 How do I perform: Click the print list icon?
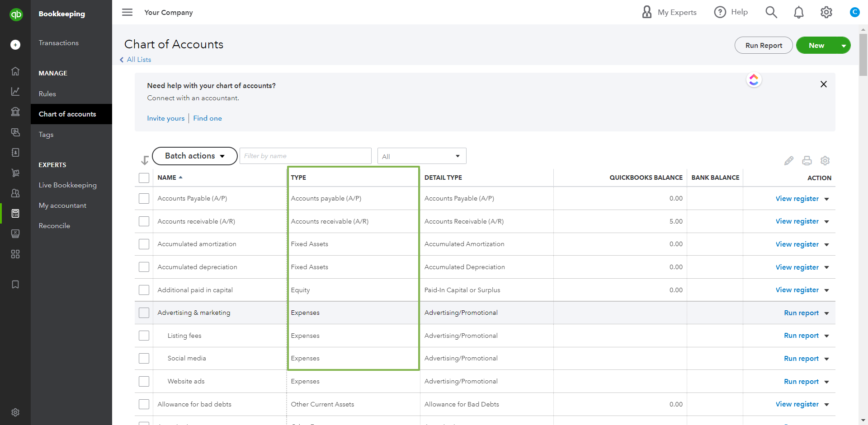[x=807, y=161]
